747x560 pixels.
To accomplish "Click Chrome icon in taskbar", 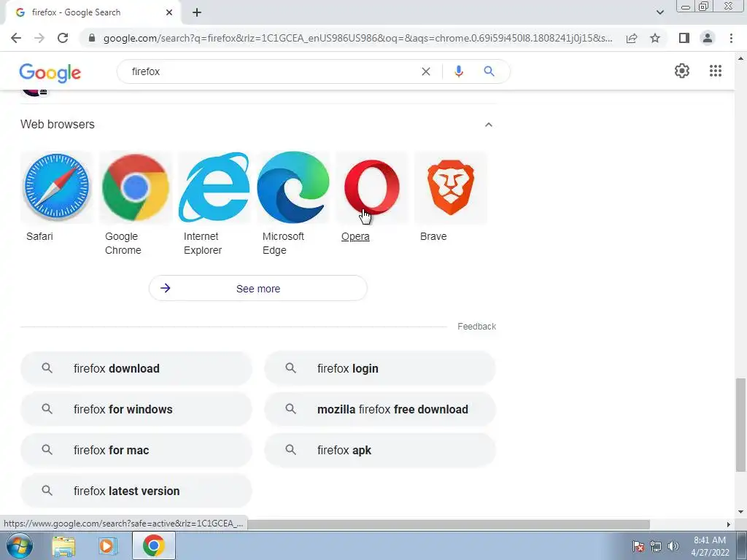I will pyautogui.click(x=153, y=545).
